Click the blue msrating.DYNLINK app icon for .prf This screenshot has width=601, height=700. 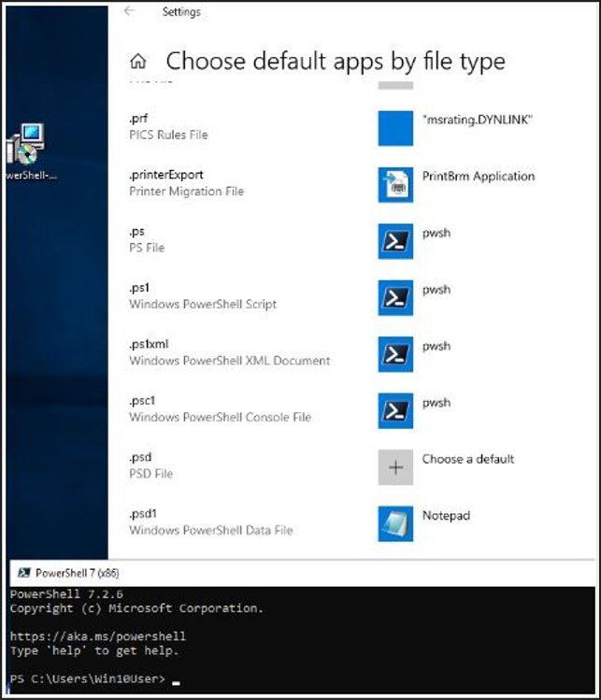tap(395, 129)
